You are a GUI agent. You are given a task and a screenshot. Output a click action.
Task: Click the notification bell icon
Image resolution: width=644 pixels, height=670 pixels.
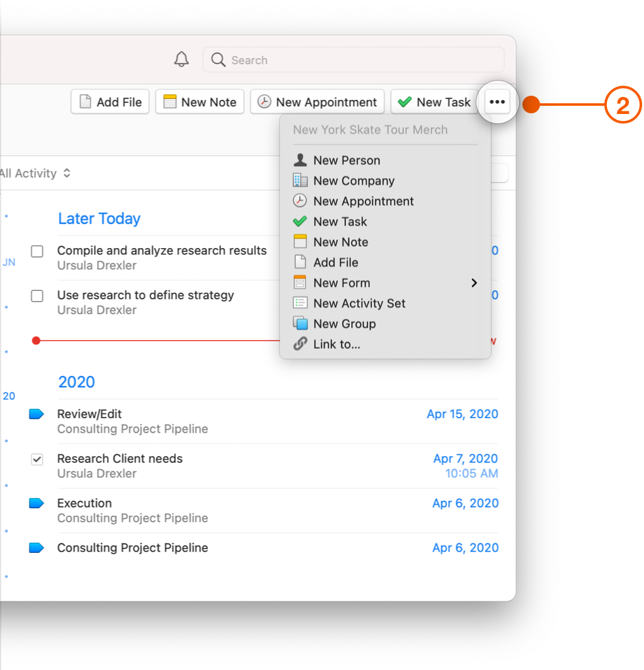(181, 59)
